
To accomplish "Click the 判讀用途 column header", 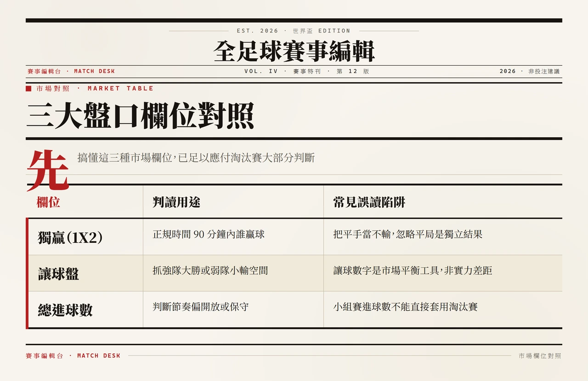I will [x=176, y=202].
